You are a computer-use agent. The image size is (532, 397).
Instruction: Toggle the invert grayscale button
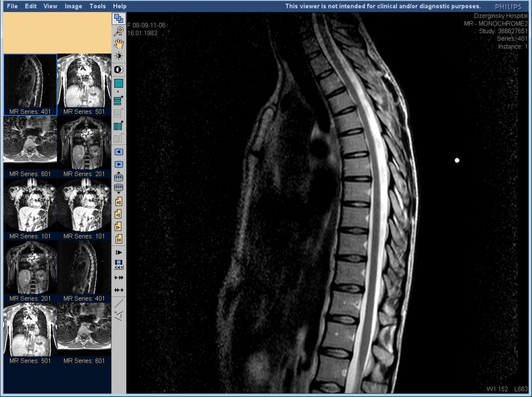(x=119, y=70)
